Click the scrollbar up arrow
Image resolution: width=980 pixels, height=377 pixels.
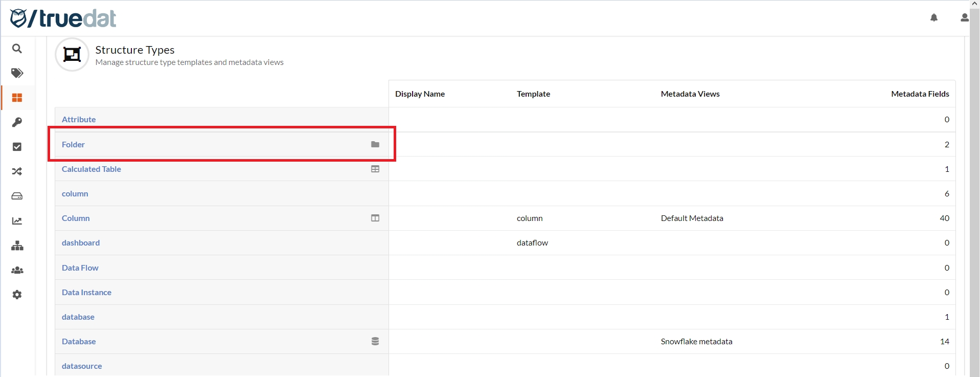[974, 4]
